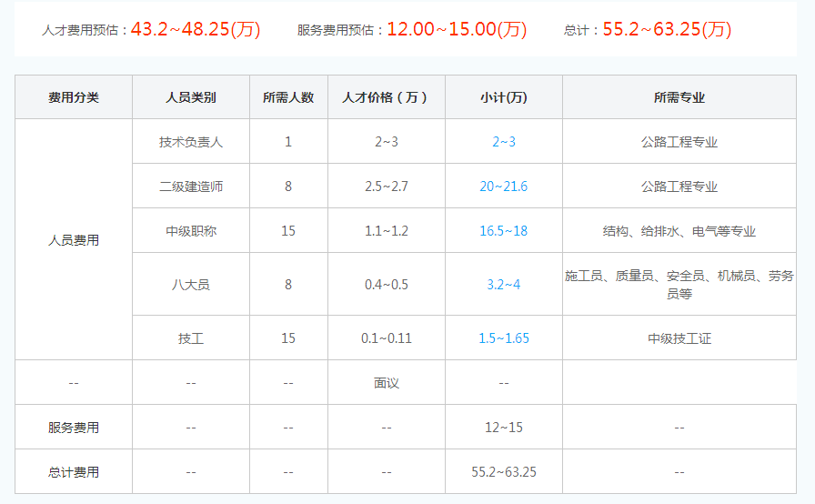Click the 结构、给排水、电气等专业 cell
The width and height of the screenshot is (815, 504).
tap(679, 231)
